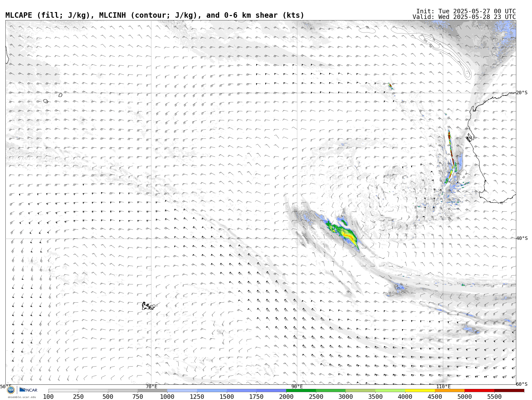Click the colorbar value 3500
The image size is (532, 400).
point(375,397)
